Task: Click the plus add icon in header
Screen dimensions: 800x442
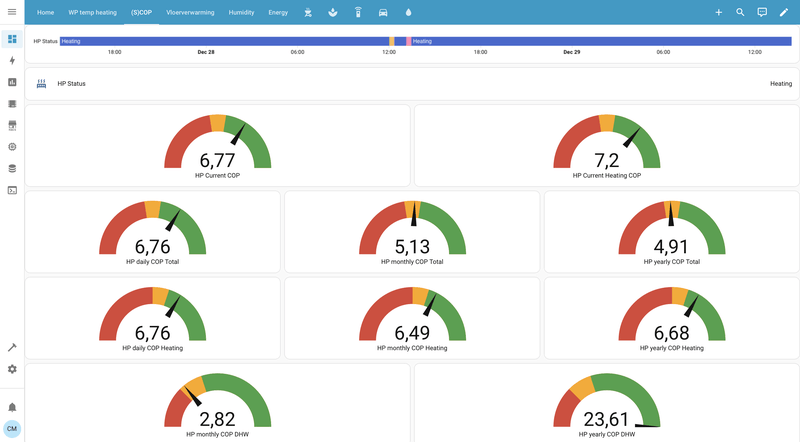Action: point(718,12)
